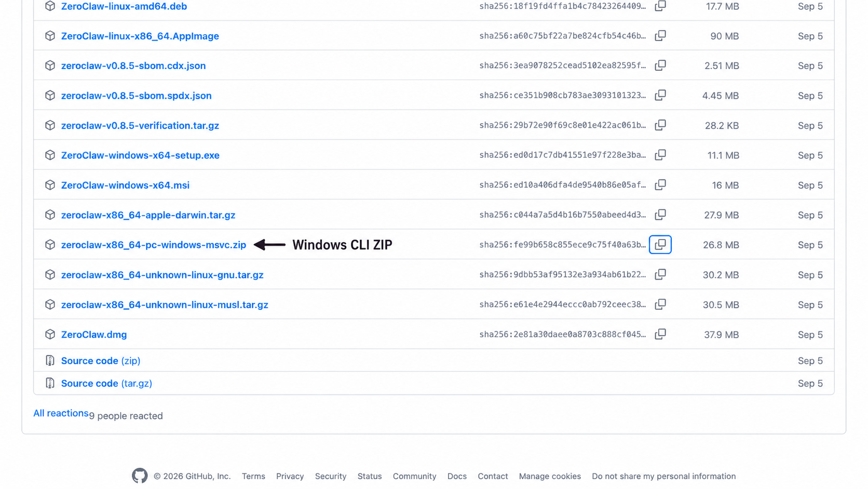The image size is (868, 489).
Task: Open Terms footer link
Action: tap(253, 476)
